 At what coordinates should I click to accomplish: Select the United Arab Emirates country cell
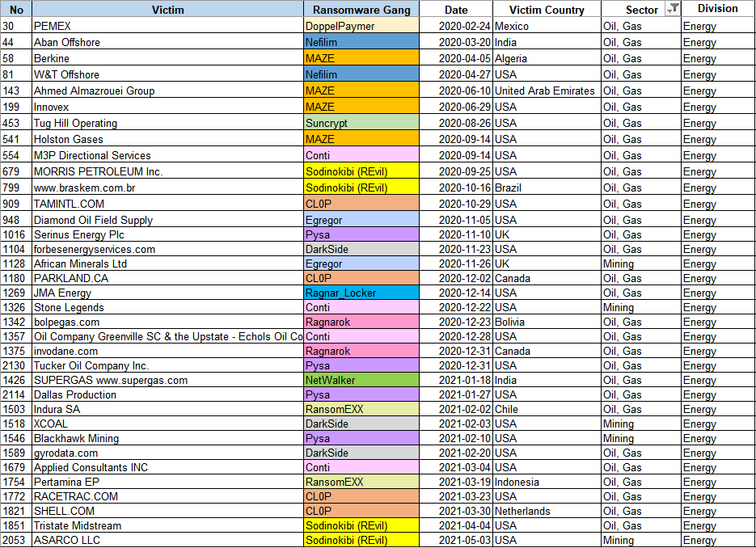pyautogui.click(x=547, y=91)
